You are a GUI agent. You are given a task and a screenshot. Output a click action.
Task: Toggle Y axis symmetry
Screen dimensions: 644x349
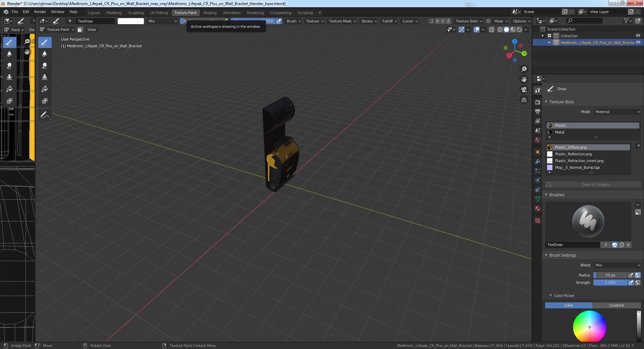point(443,21)
